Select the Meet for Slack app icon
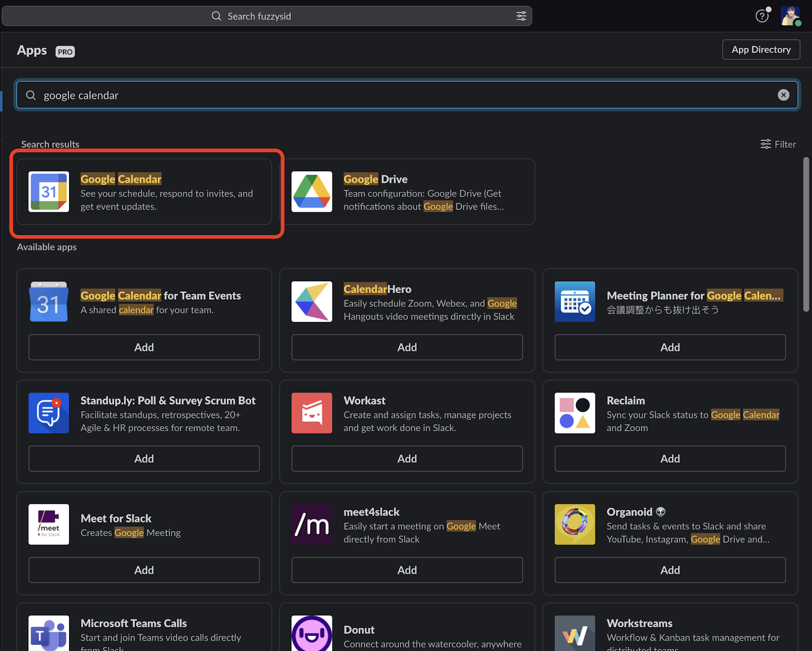This screenshot has height=651, width=812. (49, 525)
